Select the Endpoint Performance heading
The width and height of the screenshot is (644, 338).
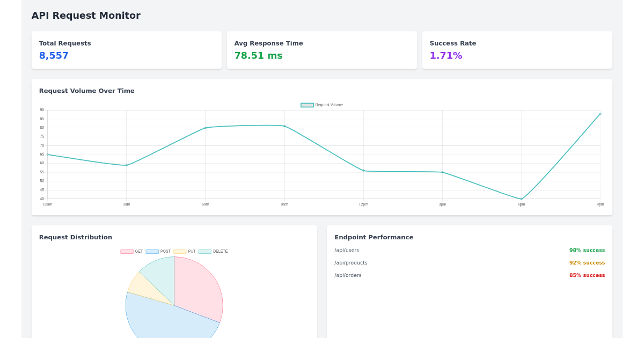pos(374,237)
